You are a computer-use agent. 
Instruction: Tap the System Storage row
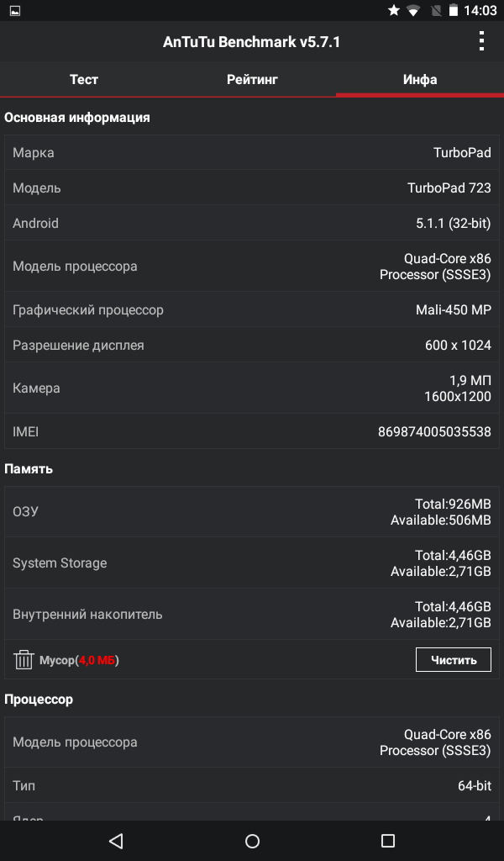point(252,563)
